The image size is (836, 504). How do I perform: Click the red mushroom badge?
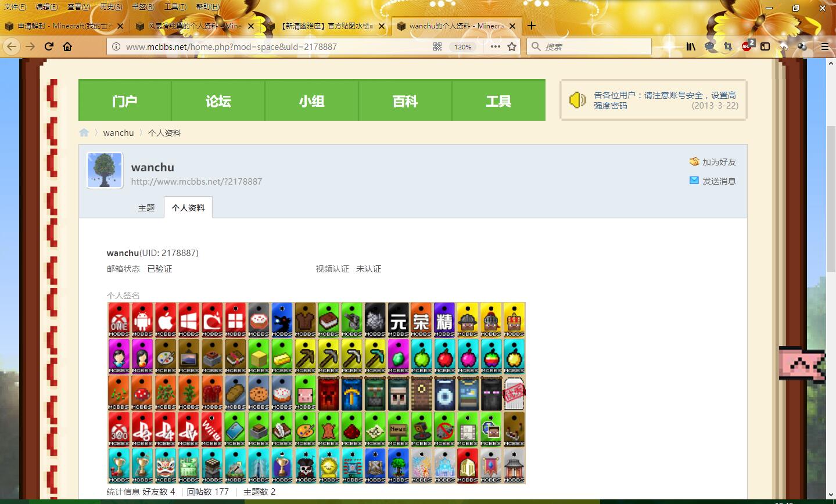click(142, 393)
